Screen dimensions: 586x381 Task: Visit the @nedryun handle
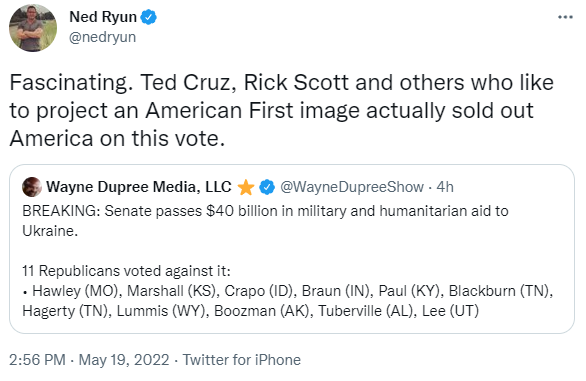pyautogui.click(x=102, y=37)
